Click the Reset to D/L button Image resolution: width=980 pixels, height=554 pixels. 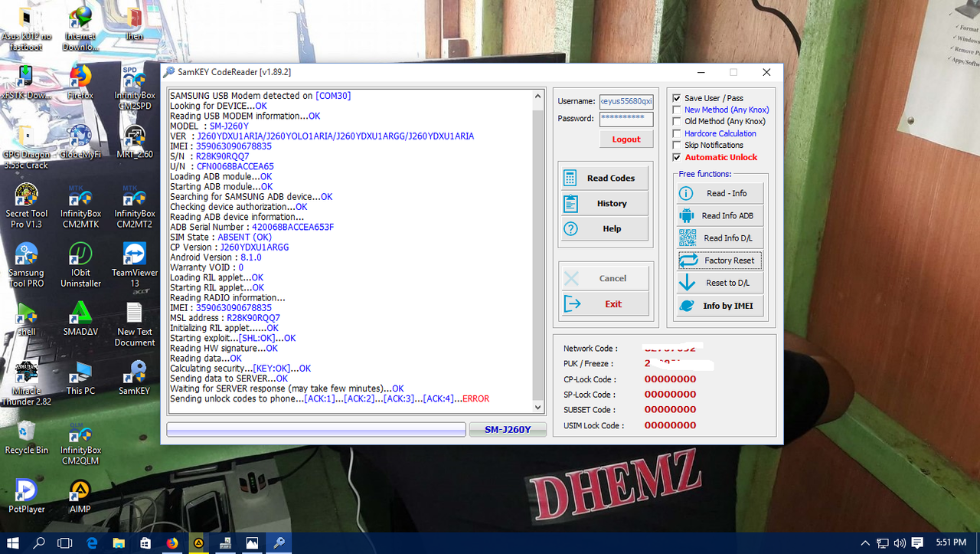coord(720,283)
